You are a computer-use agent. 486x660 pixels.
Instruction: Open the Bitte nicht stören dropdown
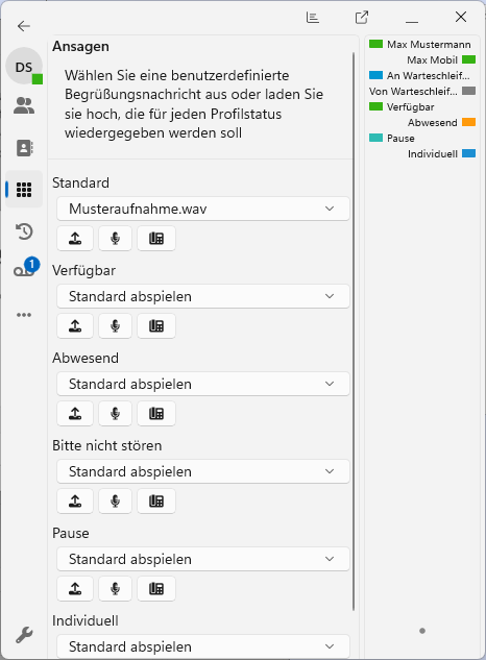pos(203,471)
